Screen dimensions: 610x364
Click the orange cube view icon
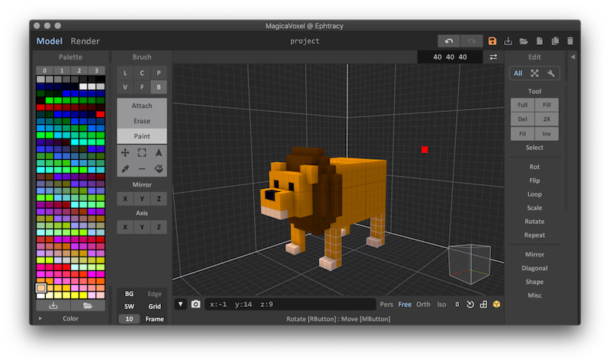(x=497, y=305)
